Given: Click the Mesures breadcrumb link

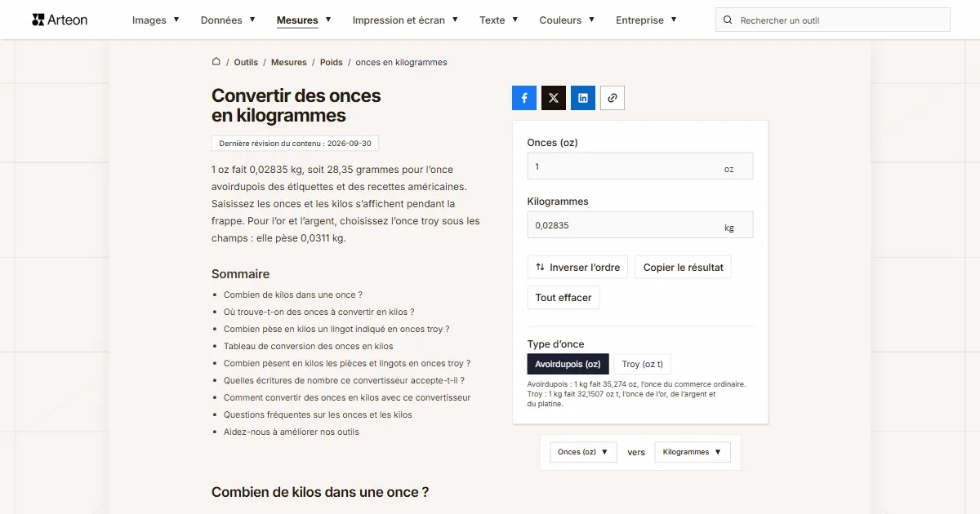Looking at the screenshot, I should pyautogui.click(x=289, y=62).
